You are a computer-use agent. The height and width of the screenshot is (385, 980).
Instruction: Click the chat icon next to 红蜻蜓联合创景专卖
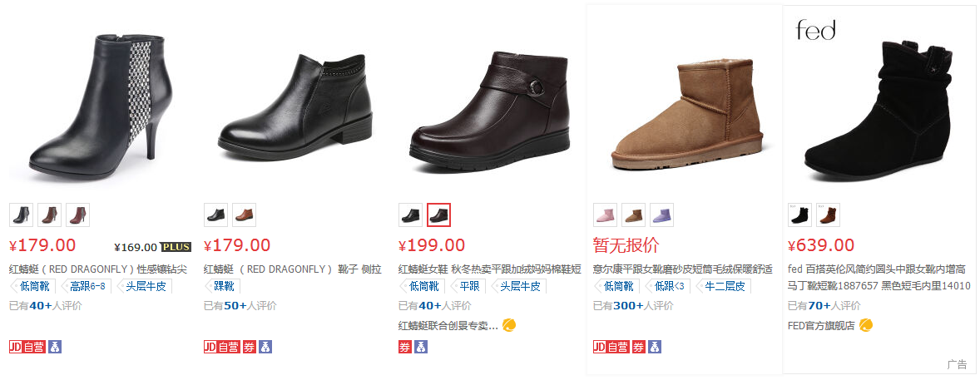tap(509, 325)
